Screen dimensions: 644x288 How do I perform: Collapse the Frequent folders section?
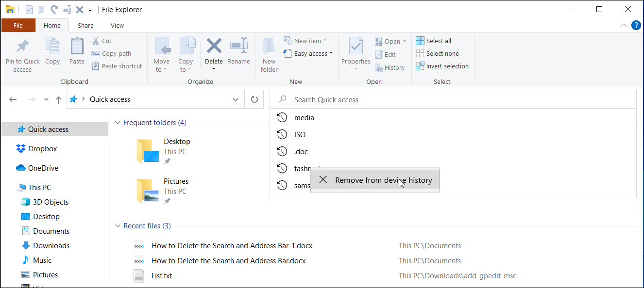tap(118, 123)
